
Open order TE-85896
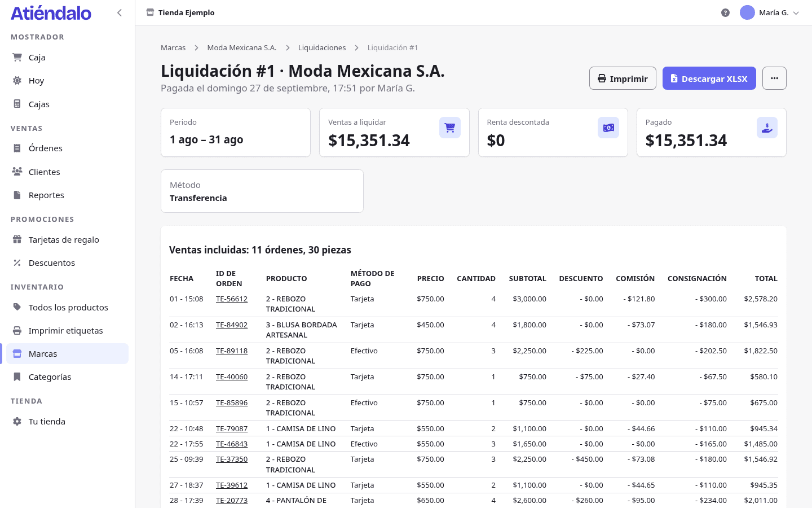(x=232, y=402)
